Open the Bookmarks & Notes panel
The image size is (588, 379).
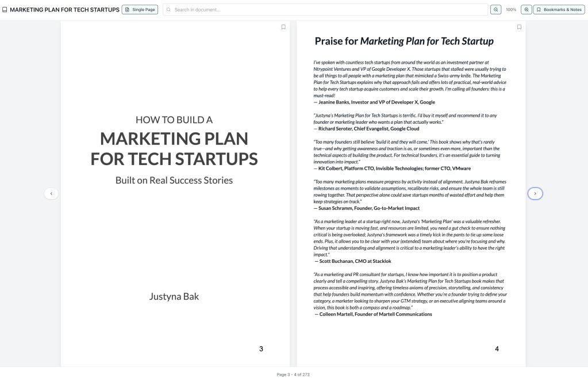click(x=559, y=10)
